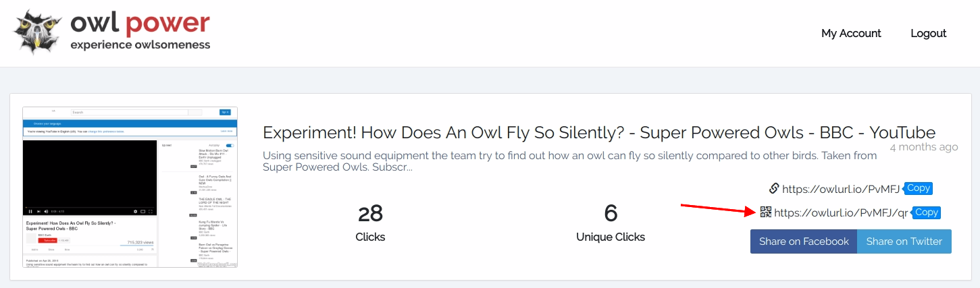Screen dimensions: 980x288
Task: Click the fullscreen icon in thumbnail's video player
Action: click(151, 211)
